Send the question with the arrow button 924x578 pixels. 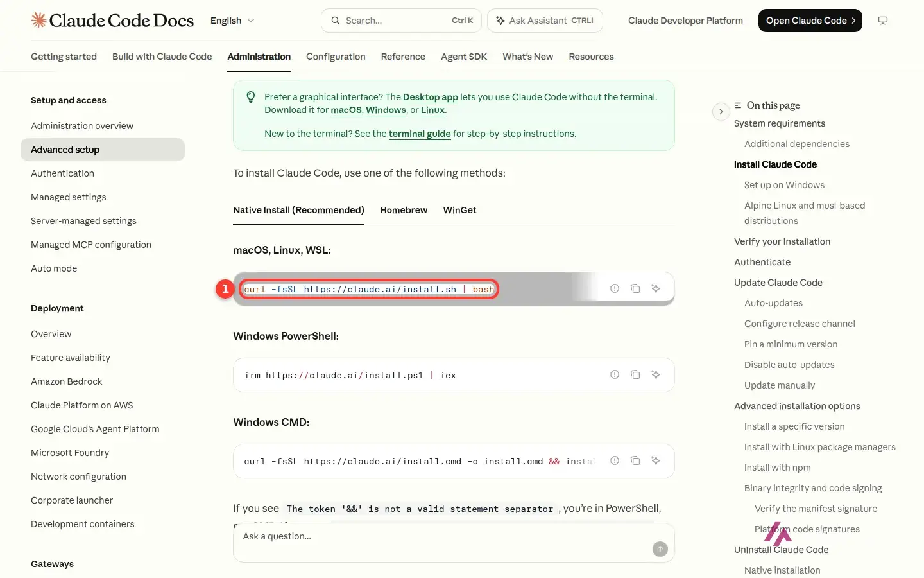660,549
